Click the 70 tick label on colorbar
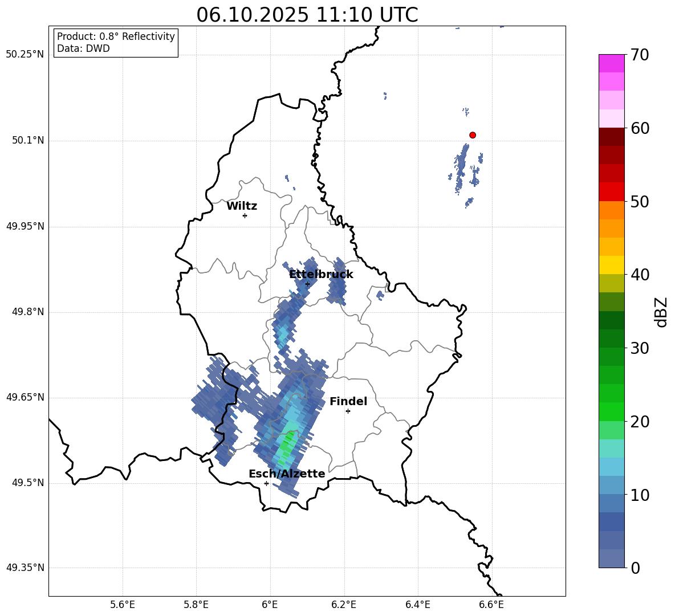This screenshot has height=616, width=675. tap(640, 55)
